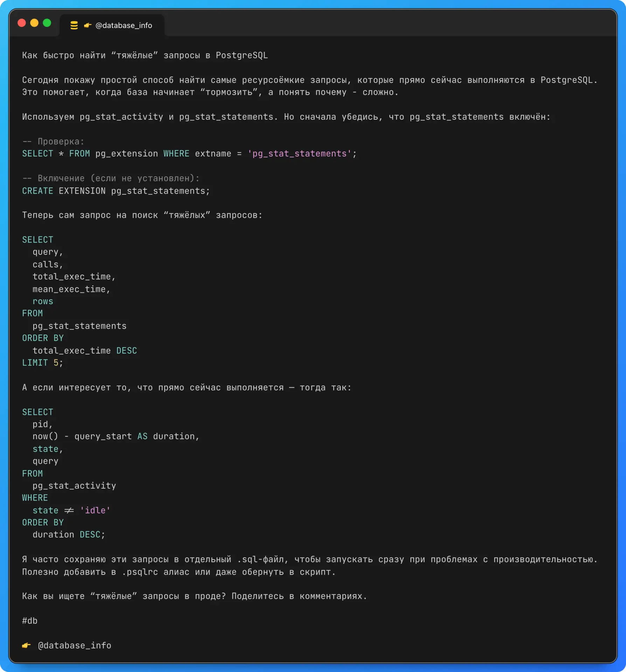Click the "-- Проверка:" comment line
This screenshot has height=672, width=626.
pyautogui.click(x=53, y=141)
